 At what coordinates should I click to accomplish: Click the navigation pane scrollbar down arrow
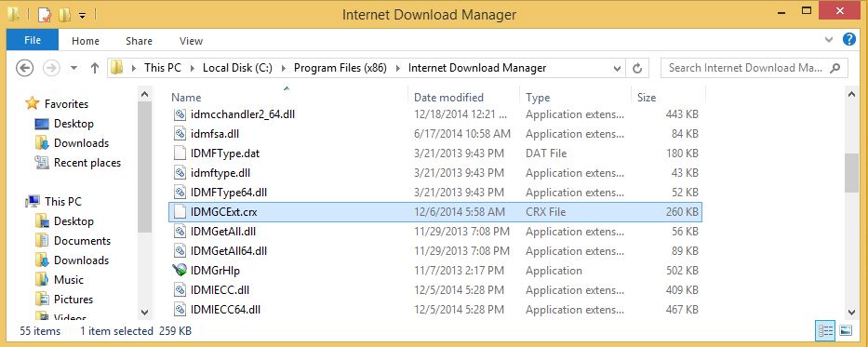144,313
